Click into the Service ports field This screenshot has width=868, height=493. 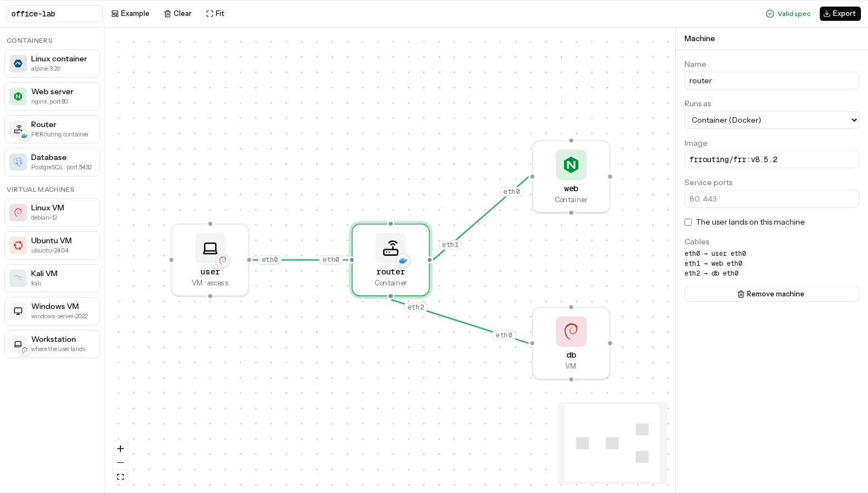(x=772, y=199)
